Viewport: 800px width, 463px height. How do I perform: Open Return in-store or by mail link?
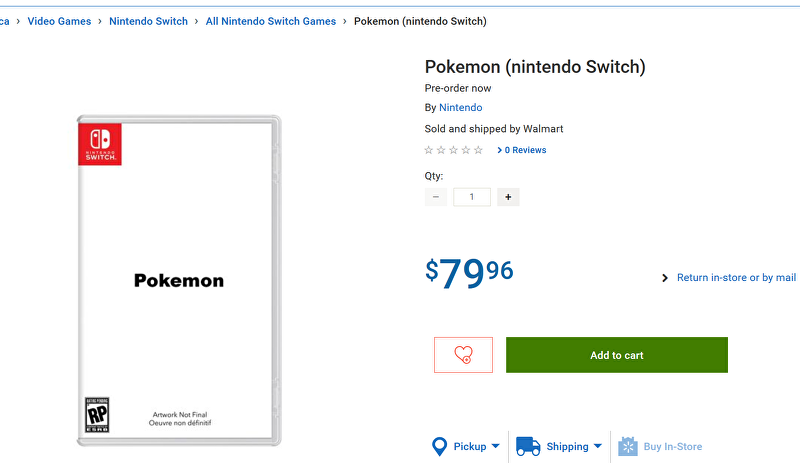click(x=736, y=278)
